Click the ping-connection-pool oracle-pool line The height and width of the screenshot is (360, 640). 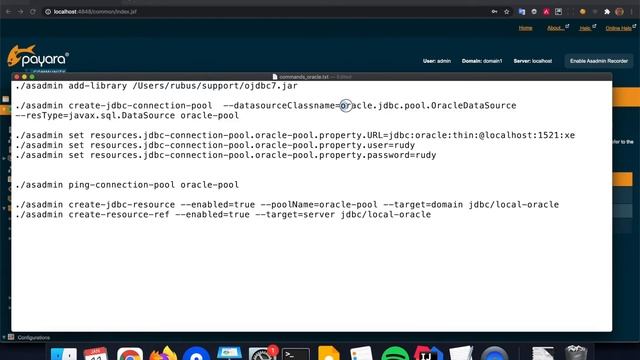pos(127,184)
